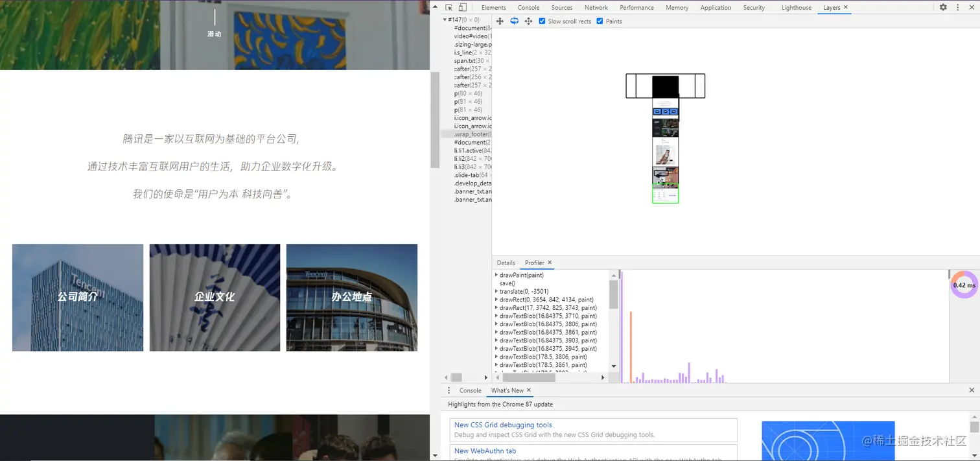Click the 办公地点 card on the webpage
980x461 pixels.
click(x=352, y=298)
